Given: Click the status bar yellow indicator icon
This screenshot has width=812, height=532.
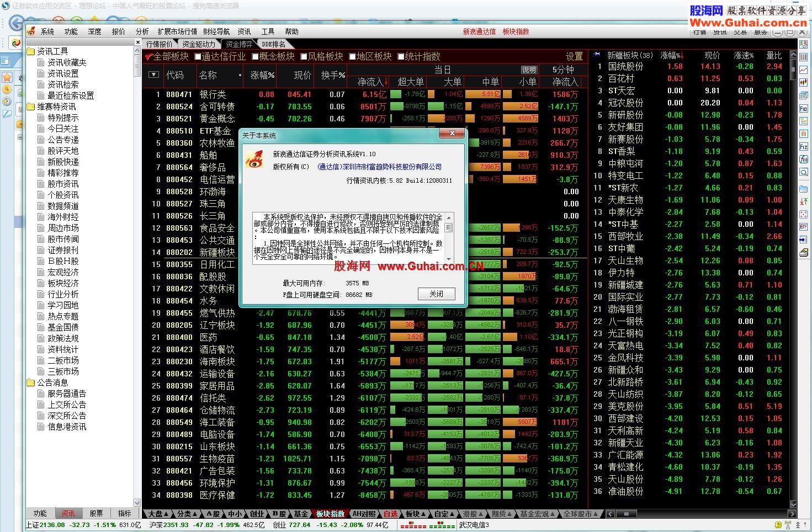Looking at the screenshot, I should click(778, 525).
